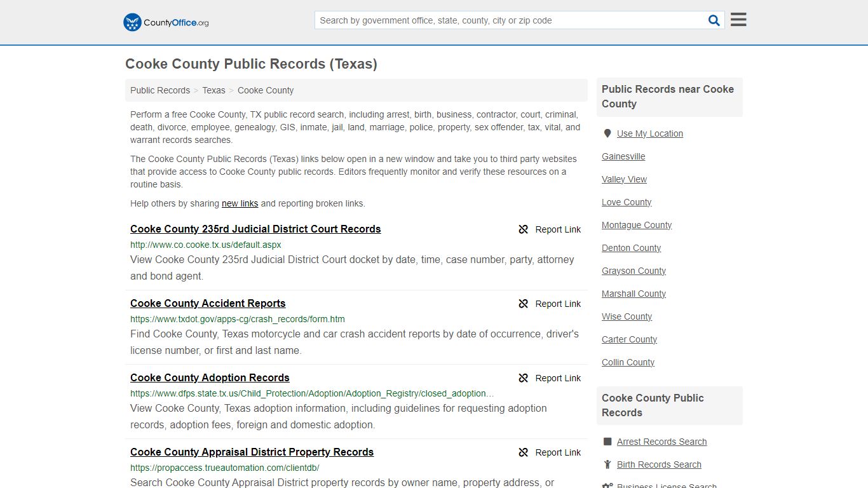Screen dimensions: 868x488
Task: Click the Birth Records Search icon
Action: pyautogui.click(x=607, y=464)
